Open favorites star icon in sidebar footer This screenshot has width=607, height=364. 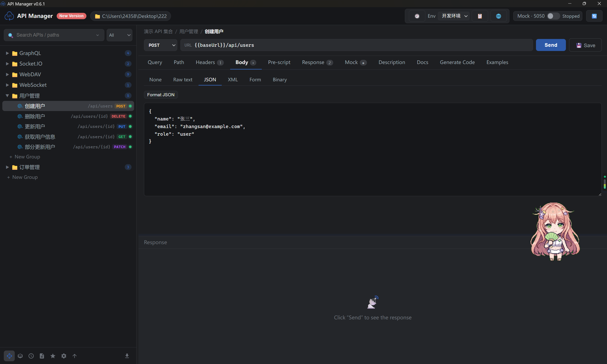click(x=53, y=356)
